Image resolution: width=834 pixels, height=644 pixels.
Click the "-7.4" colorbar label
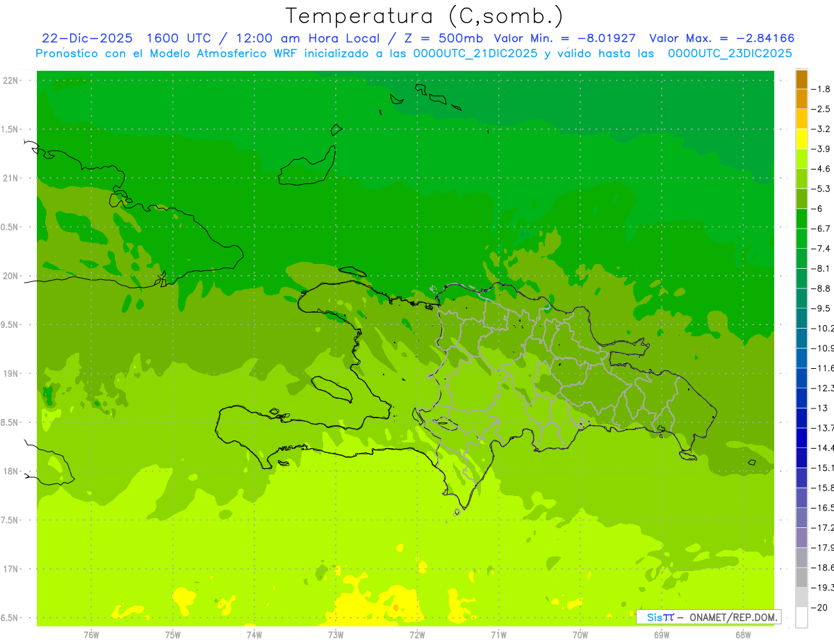coord(821,249)
